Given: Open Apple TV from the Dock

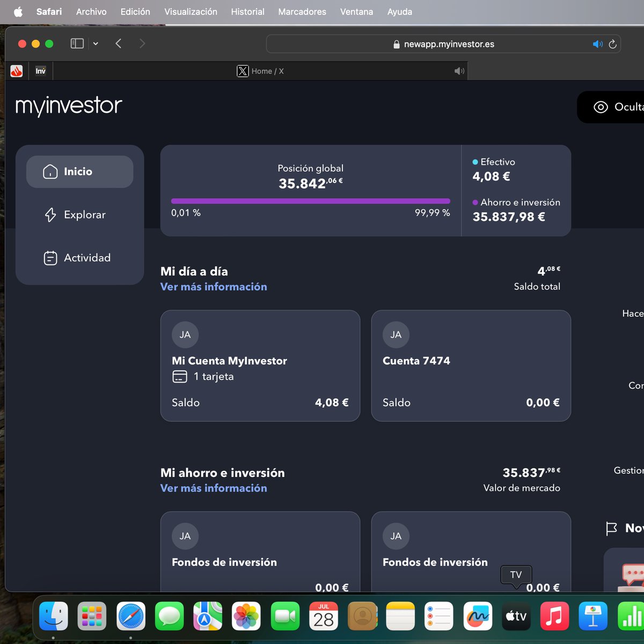Looking at the screenshot, I should [516, 616].
